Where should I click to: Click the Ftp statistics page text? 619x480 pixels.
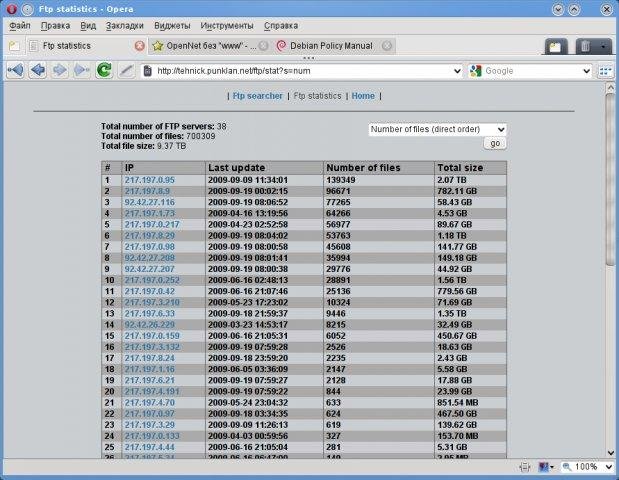(x=317, y=96)
